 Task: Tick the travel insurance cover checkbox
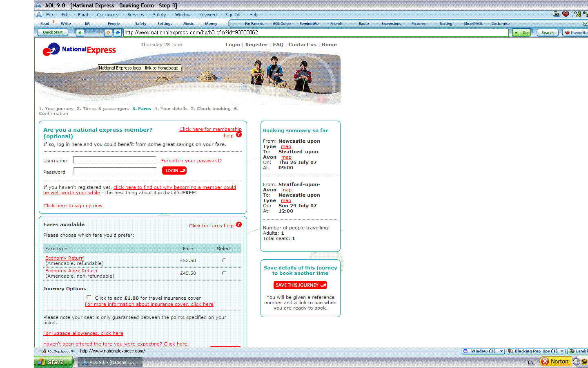point(89,297)
